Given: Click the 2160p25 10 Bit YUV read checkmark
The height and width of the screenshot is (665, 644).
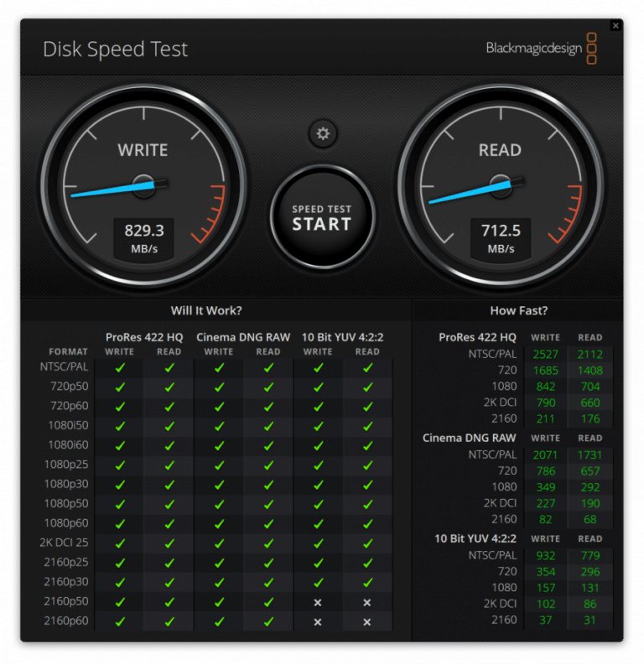Looking at the screenshot, I should (x=367, y=563).
